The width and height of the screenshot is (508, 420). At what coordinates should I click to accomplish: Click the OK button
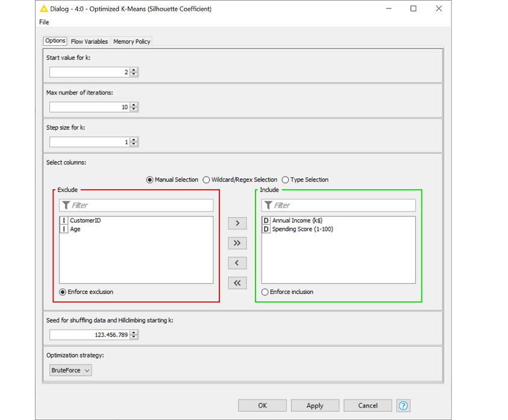[x=262, y=405]
